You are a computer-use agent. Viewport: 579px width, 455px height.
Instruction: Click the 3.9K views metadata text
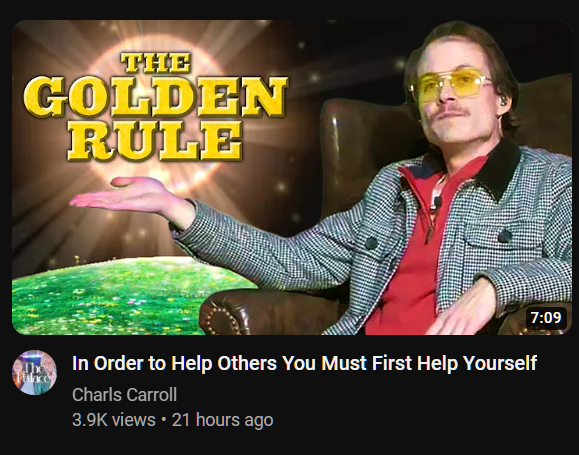(114, 420)
